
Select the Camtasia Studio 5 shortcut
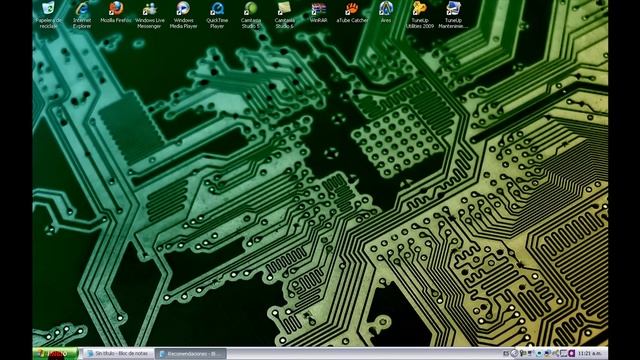(251, 15)
